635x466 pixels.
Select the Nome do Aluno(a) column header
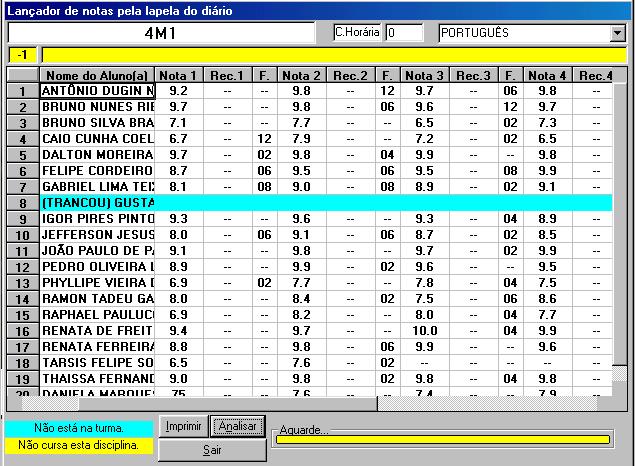[x=97, y=76]
